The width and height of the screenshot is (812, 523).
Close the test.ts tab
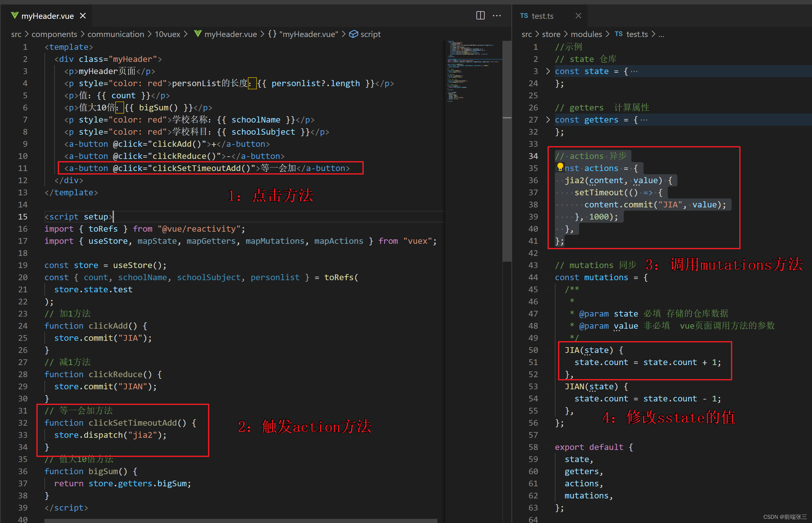pyautogui.click(x=578, y=16)
